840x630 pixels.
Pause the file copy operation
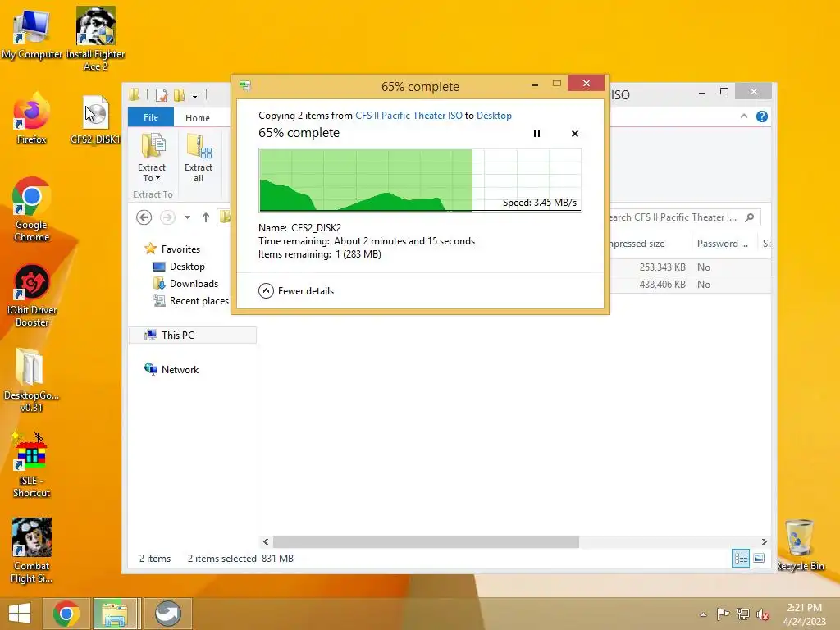click(x=536, y=134)
